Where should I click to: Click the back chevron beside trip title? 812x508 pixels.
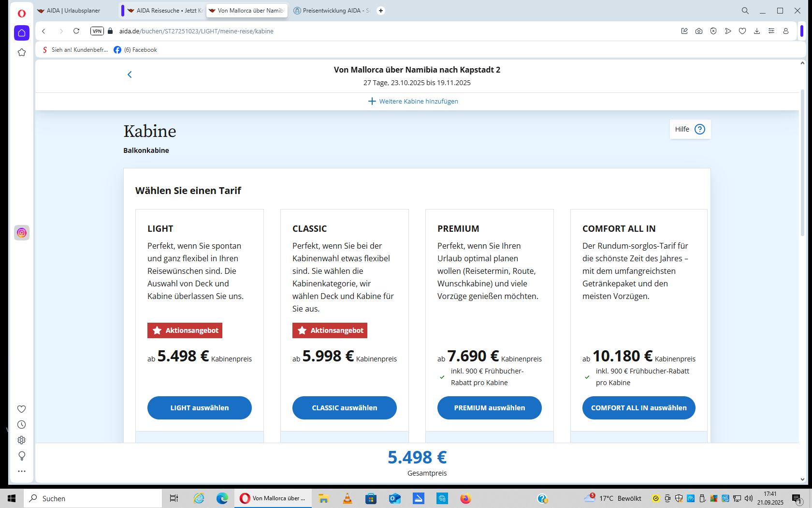tap(130, 75)
